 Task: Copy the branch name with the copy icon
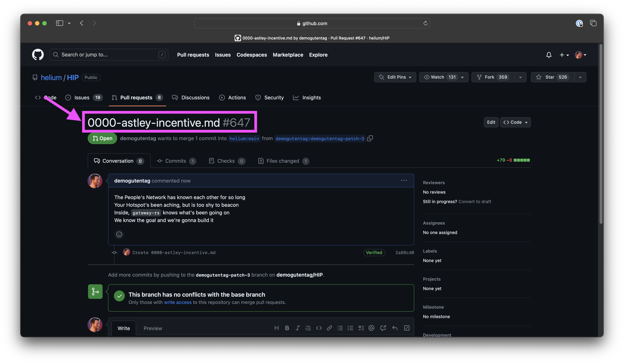tap(370, 139)
